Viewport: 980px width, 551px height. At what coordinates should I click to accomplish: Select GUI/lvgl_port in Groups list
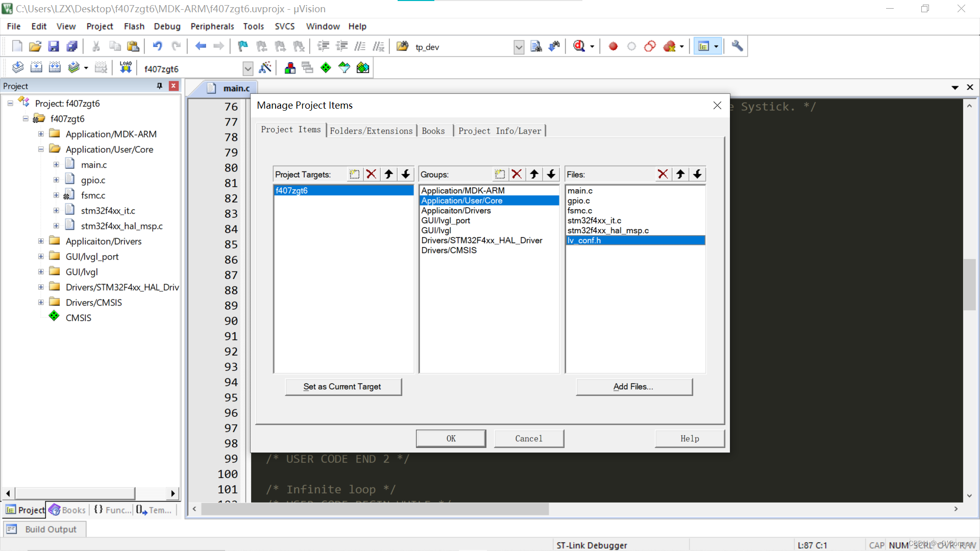446,220
